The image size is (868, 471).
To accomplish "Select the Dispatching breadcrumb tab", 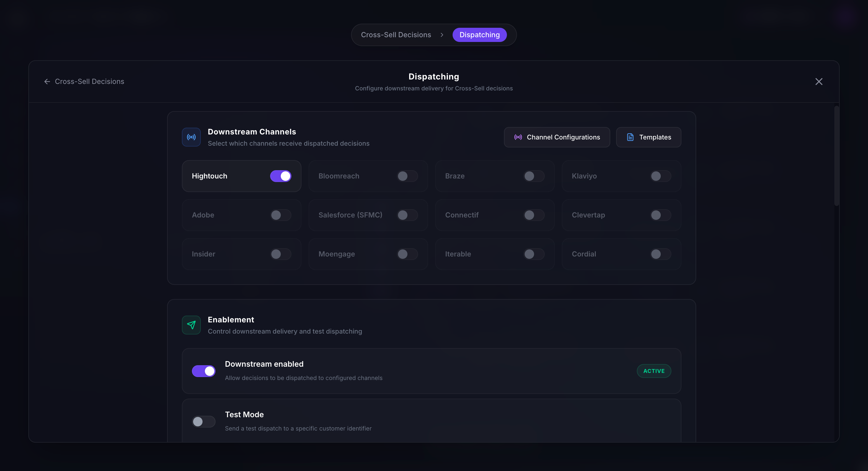I will [x=479, y=35].
